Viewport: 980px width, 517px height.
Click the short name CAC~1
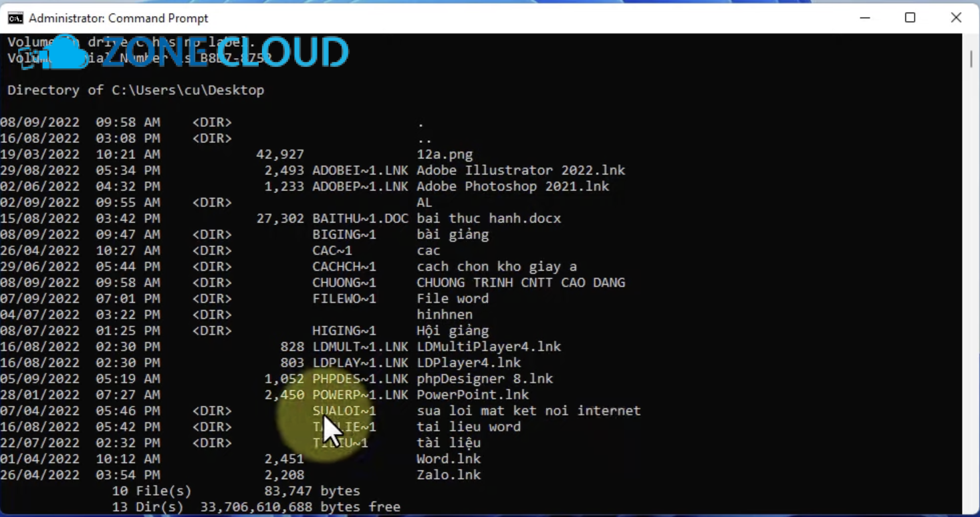coord(332,250)
